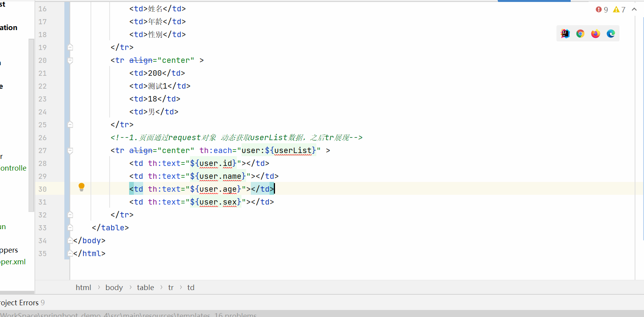Click the yellow warnings indicator showing 7
The width and height of the screenshot is (644, 317).
(619, 9)
